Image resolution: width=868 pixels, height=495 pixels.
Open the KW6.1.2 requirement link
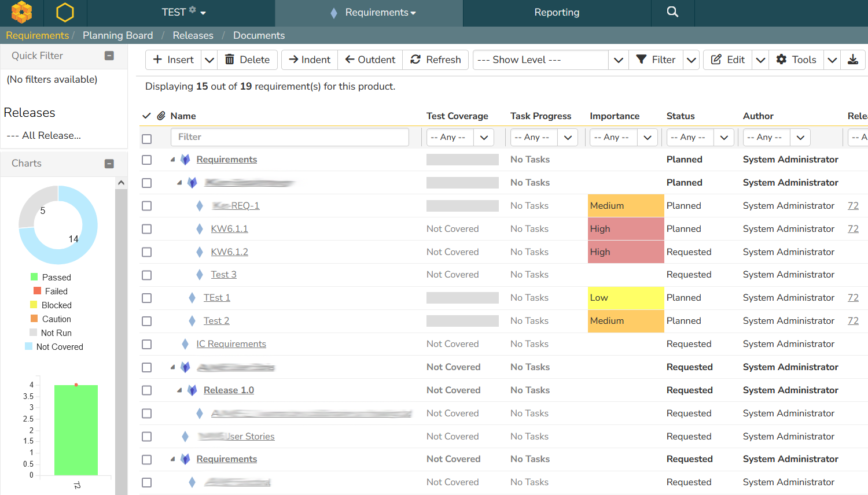229,252
